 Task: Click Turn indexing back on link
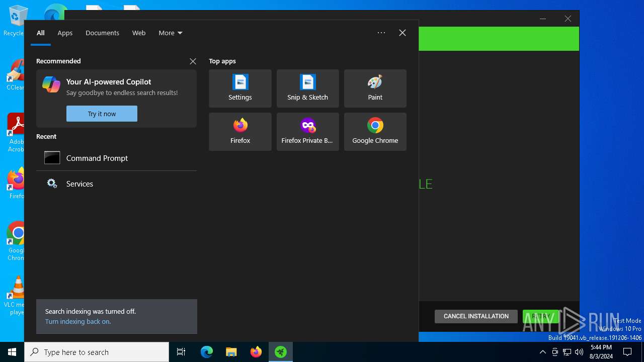[x=78, y=322]
